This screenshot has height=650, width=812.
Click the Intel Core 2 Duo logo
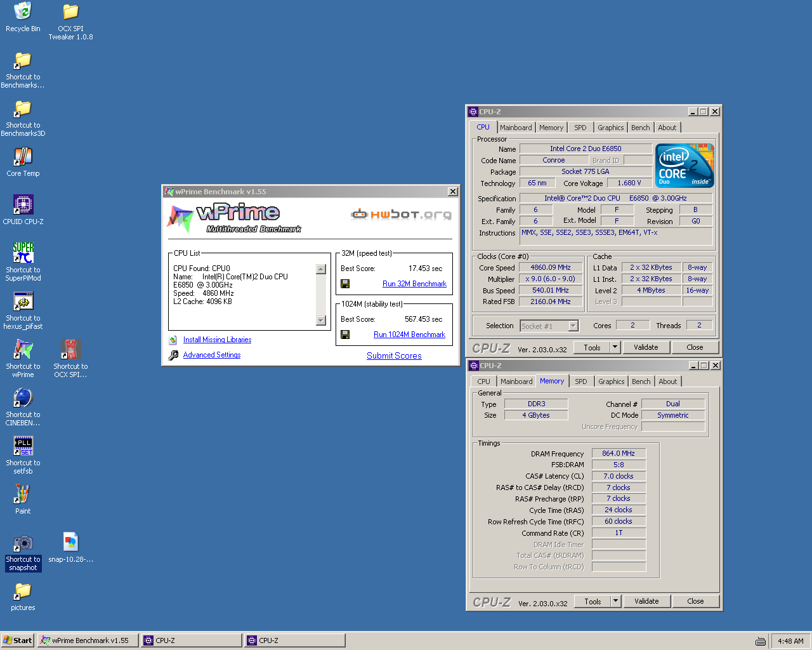coord(685,165)
